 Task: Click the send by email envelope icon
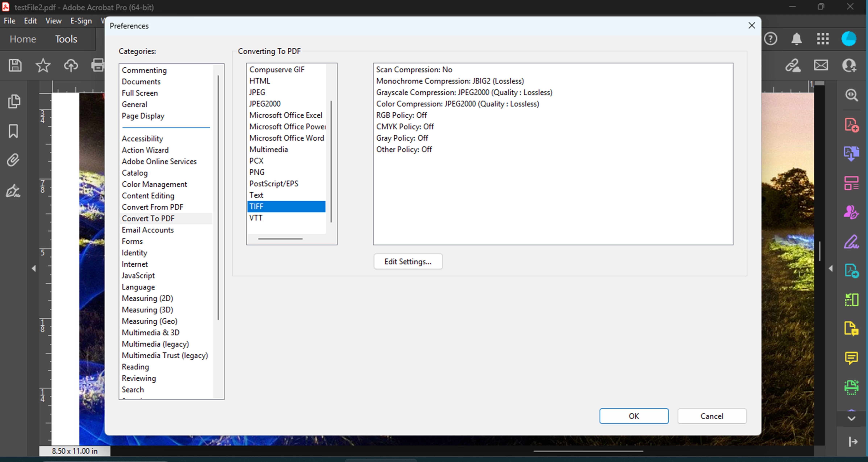821,65
